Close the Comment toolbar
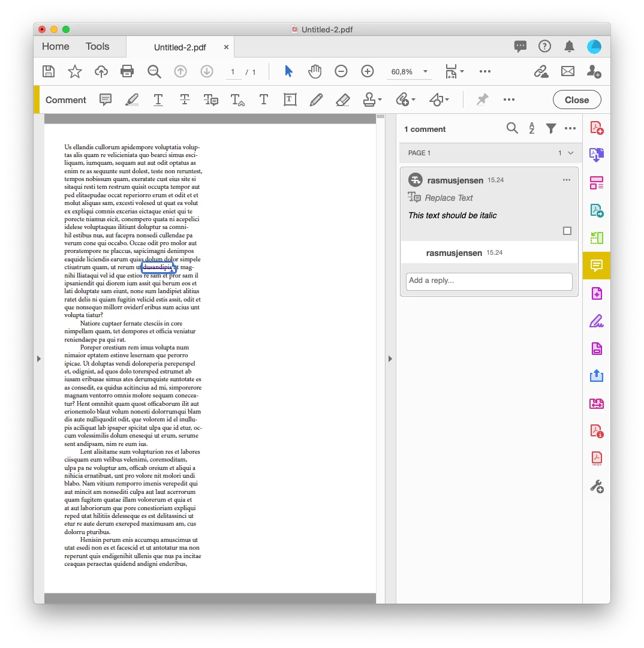 pos(577,100)
